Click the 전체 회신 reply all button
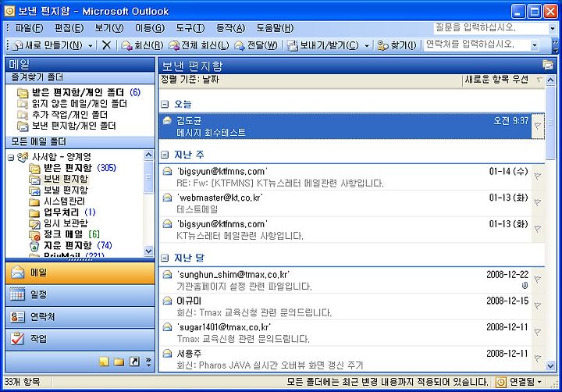Viewport: 562px width, 392px height. pyautogui.click(x=199, y=45)
